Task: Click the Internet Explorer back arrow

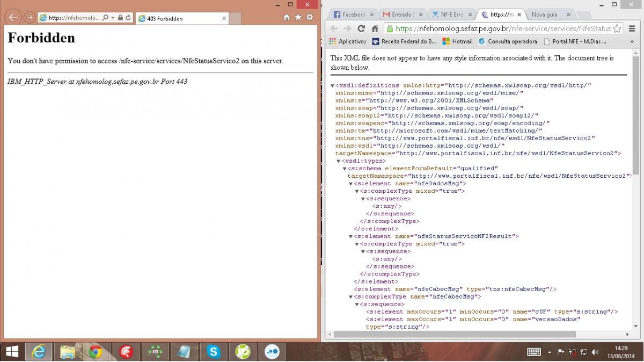Action: 13,18
